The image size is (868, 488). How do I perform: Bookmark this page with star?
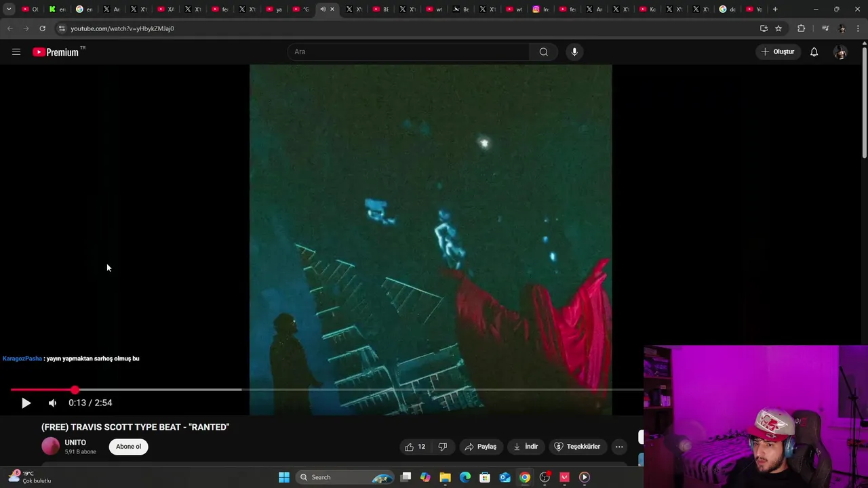(778, 28)
